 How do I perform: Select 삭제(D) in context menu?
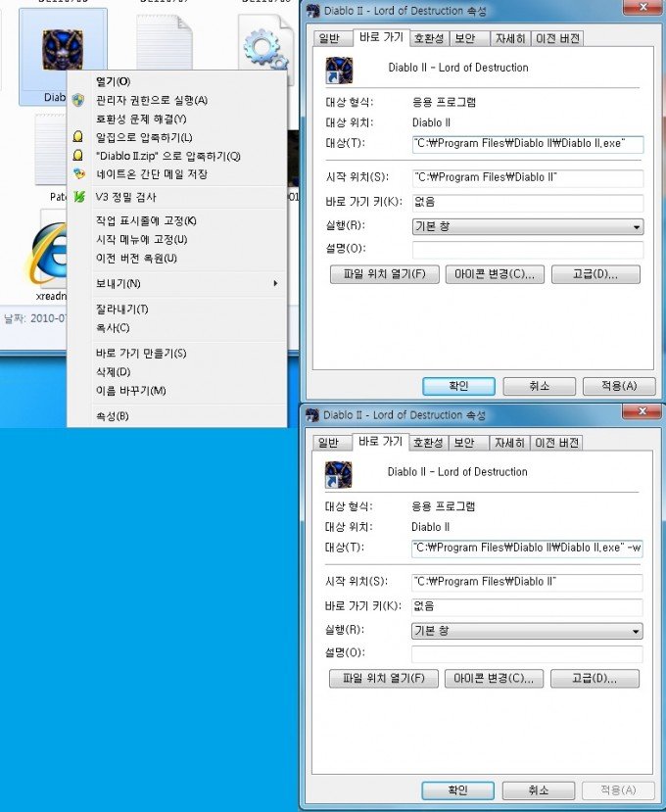(x=113, y=372)
